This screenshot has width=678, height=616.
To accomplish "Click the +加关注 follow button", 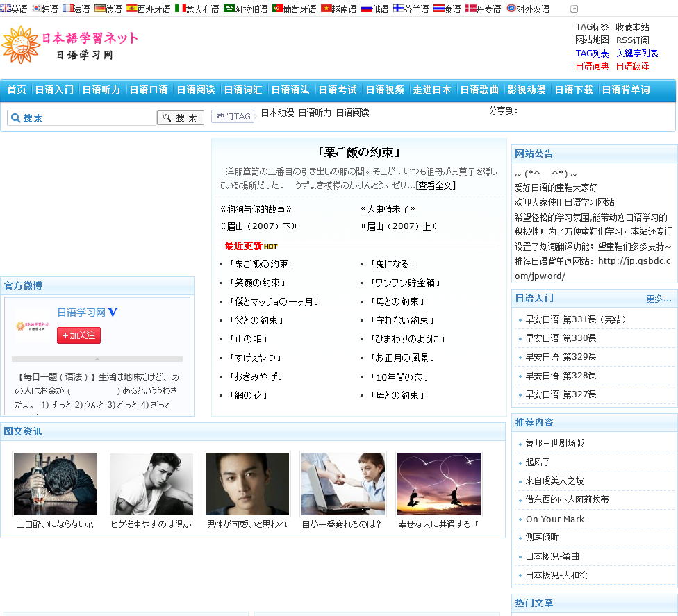I will tap(78, 335).
